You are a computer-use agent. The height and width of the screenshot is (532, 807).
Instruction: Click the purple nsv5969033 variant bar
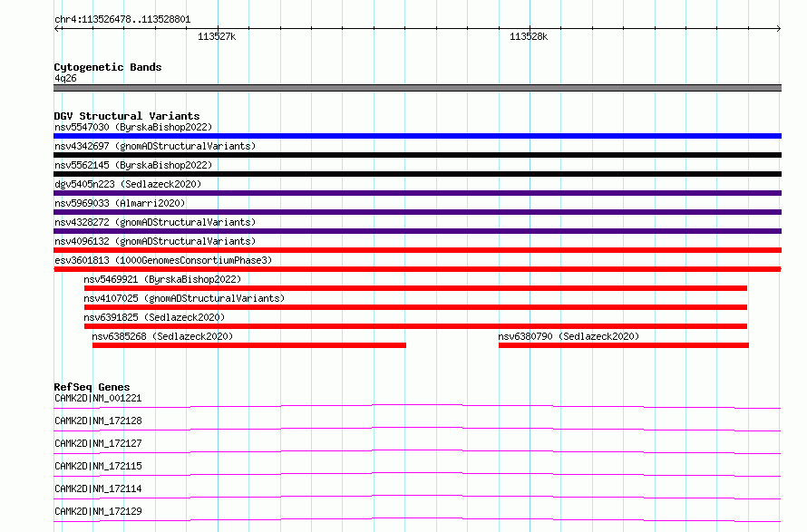pyautogui.click(x=417, y=212)
